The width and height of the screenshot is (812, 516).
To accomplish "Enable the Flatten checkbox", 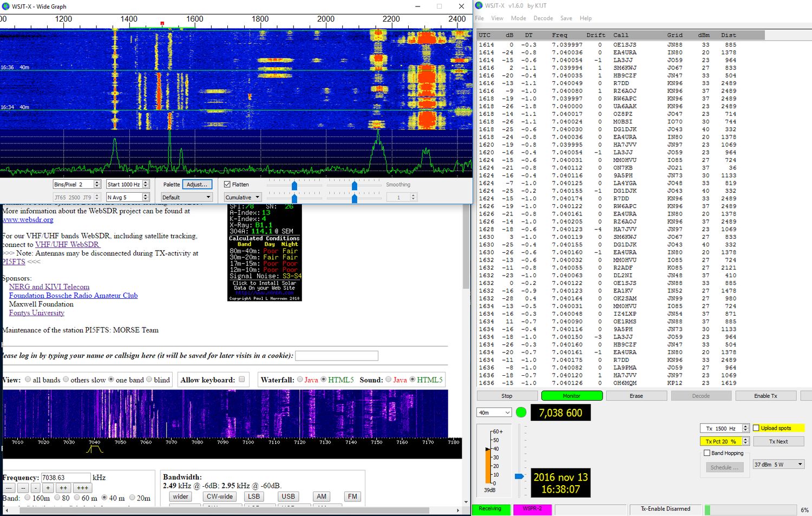I will pos(227,185).
